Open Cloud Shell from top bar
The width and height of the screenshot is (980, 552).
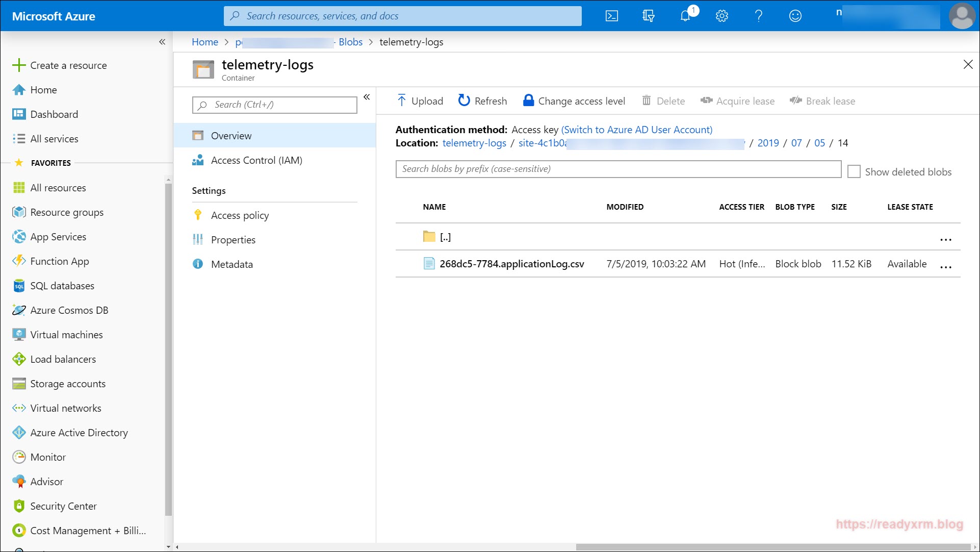coord(611,16)
